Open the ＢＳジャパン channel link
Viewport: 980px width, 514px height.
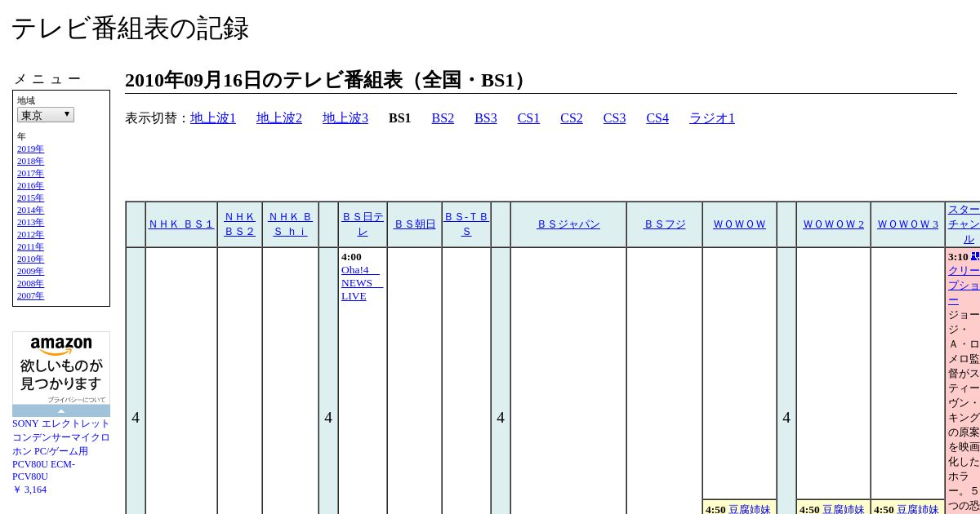tap(568, 224)
